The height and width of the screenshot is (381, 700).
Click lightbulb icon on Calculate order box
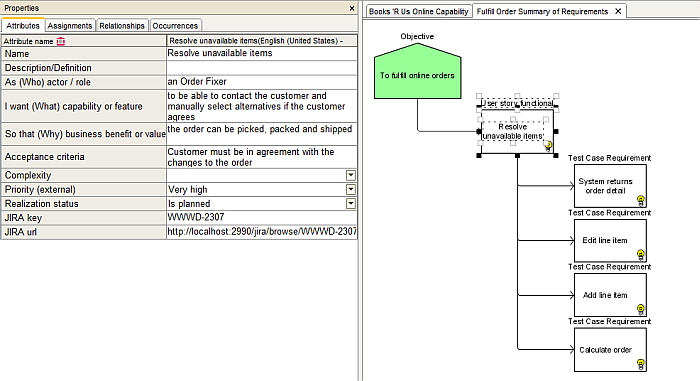point(641,364)
